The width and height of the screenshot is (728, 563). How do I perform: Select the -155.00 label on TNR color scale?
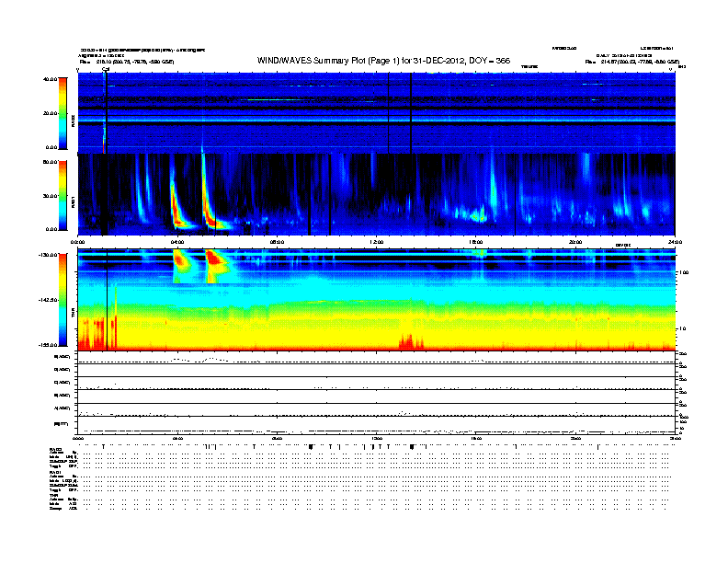[48, 345]
